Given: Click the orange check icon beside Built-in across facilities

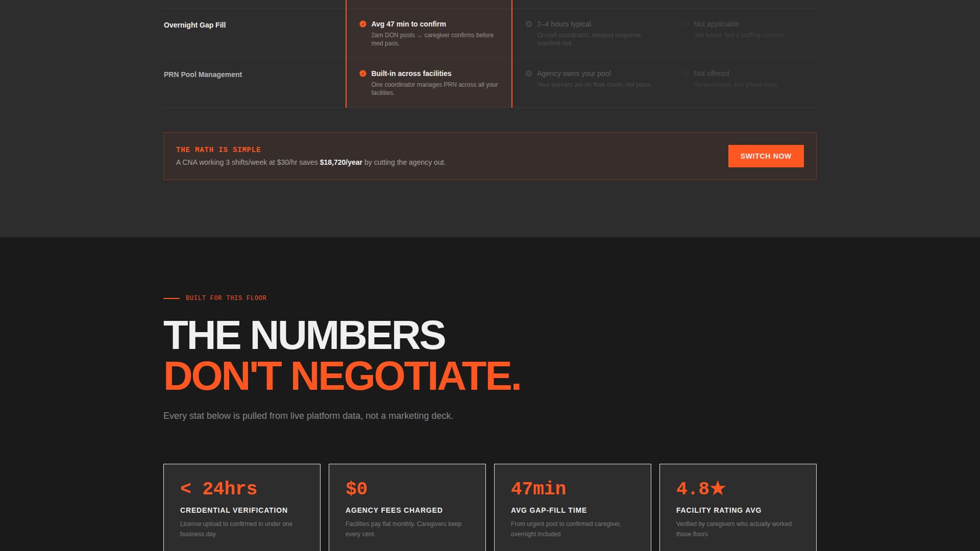Looking at the screenshot, I should pos(363,73).
